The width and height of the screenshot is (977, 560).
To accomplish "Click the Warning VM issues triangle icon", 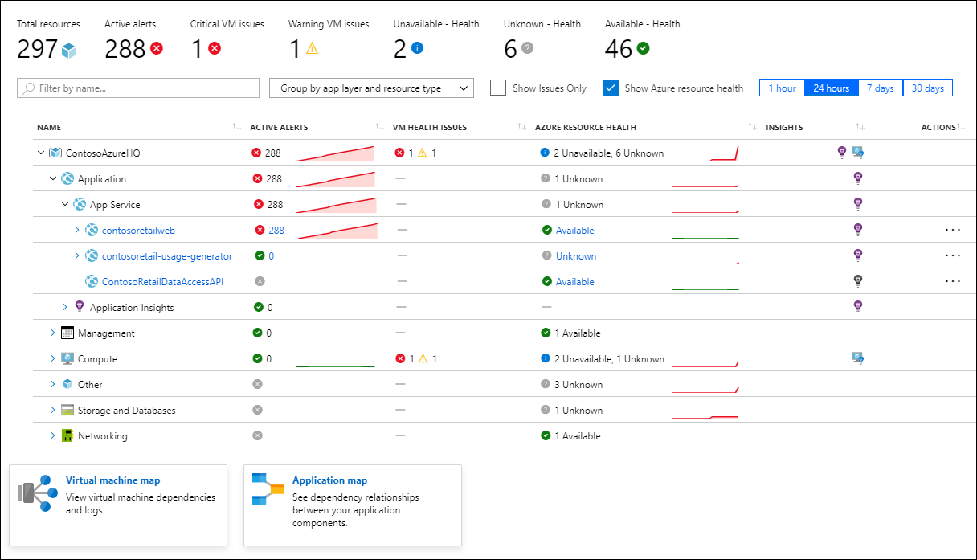I will coord(312,49).
